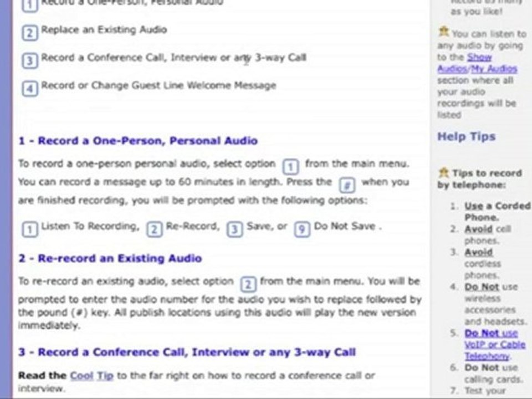
Task: Click the keypad 1 icon beside Listen To Recording
Action: pyautogui.click(x=30, y=229)
